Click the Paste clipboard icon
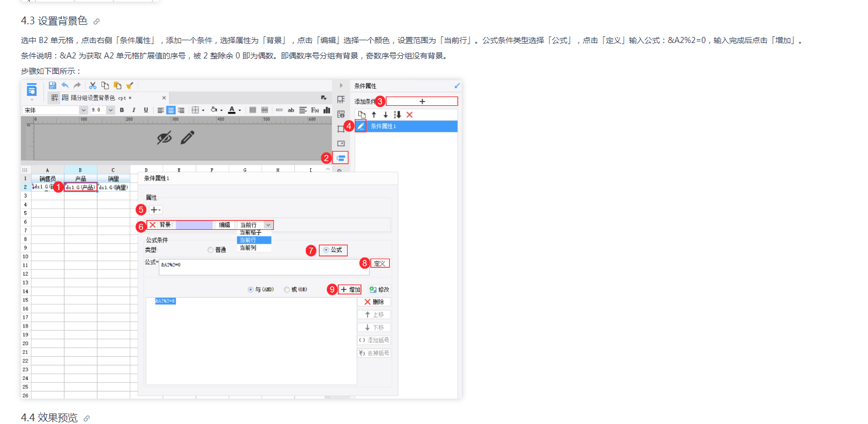868x424 pixels. coord(117,85)
